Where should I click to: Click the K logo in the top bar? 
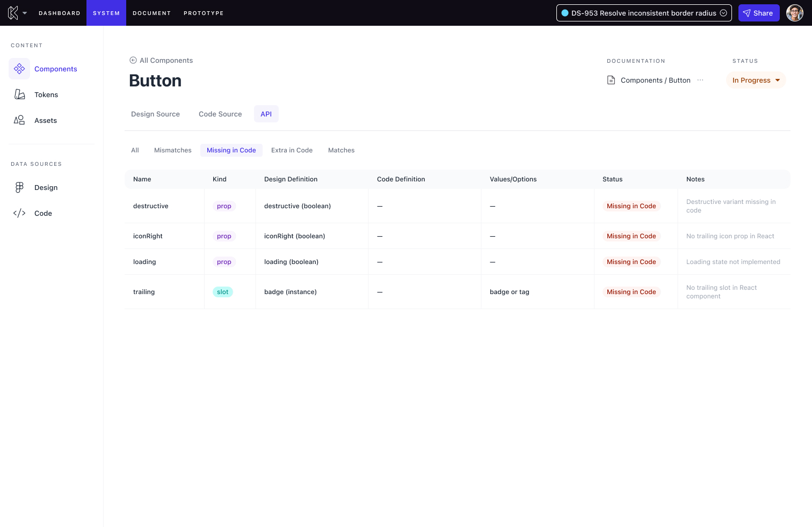coord(13,13)
